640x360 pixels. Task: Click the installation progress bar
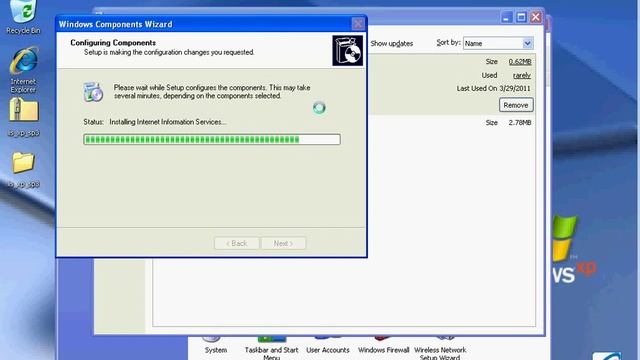212,139
